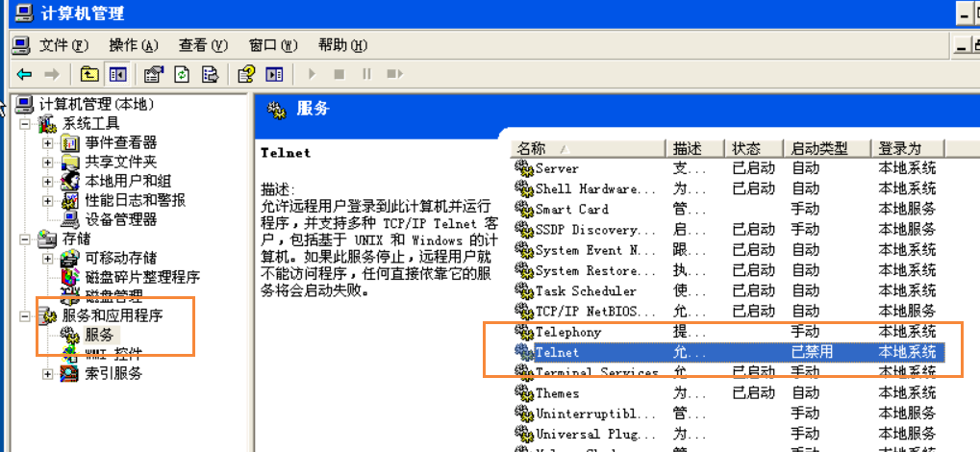Sort by the 描述 column header
The width and height of the screenshot is (980, 452).
[695, 149]
